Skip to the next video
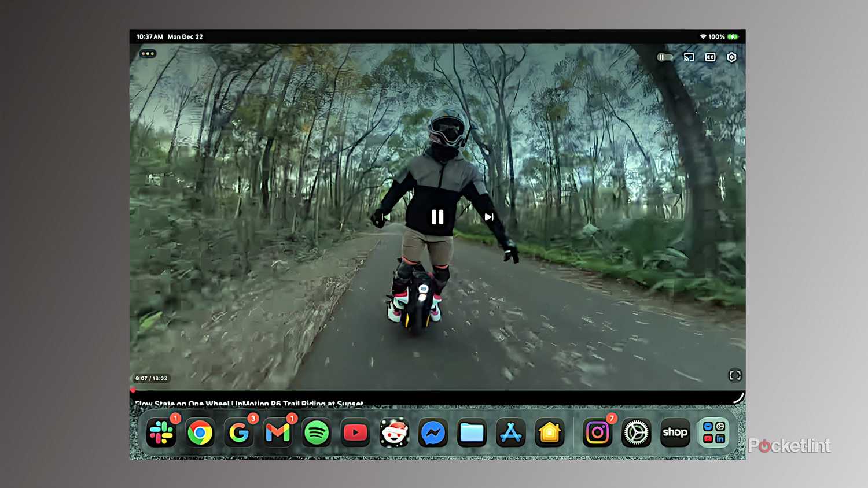The image size is (868, 488). point(489,217)
